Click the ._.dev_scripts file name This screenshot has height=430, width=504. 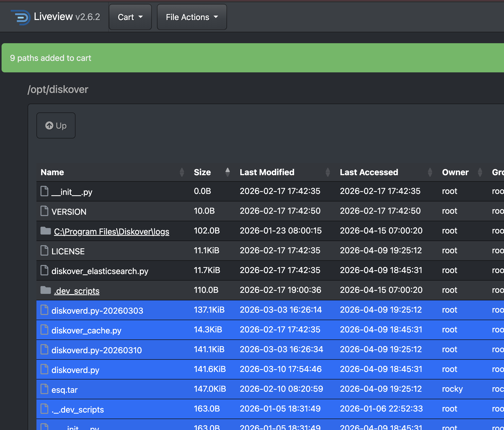pyautogui.click(x=78, y=410)
